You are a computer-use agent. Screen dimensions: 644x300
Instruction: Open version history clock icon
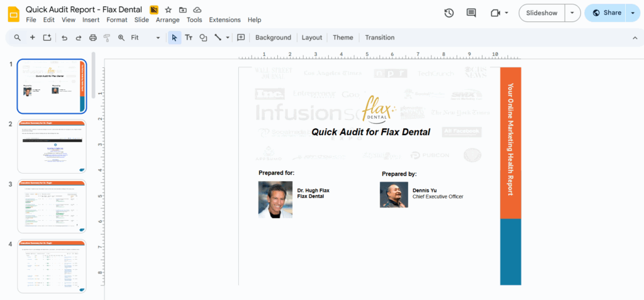coord(449,13)
